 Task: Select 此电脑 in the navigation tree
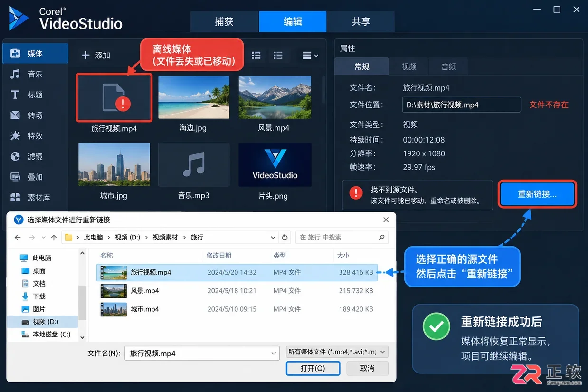point(42,258)
